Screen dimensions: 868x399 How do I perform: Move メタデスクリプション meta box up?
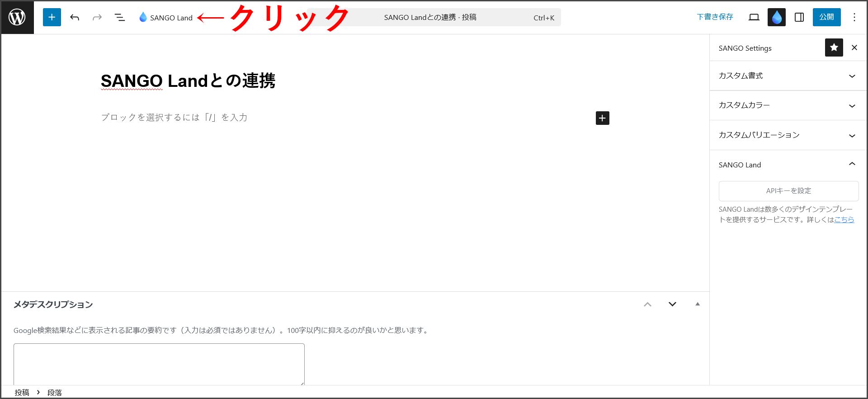tap(648, 304)
